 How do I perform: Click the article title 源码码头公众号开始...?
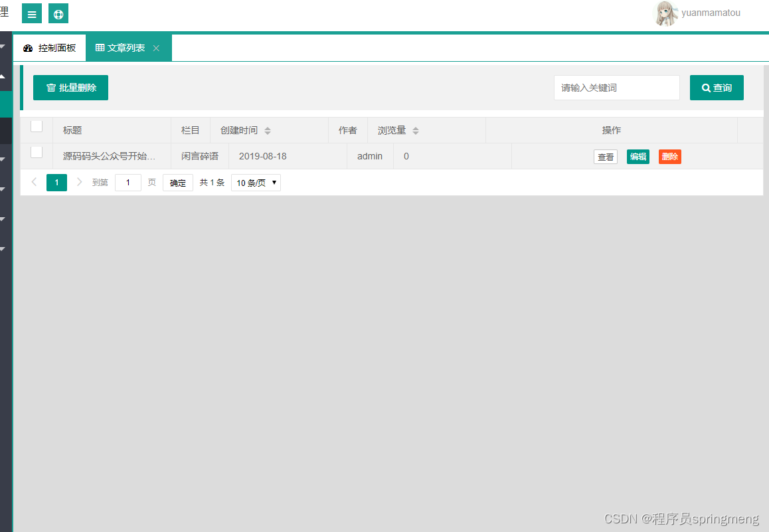tap(109, 157)
